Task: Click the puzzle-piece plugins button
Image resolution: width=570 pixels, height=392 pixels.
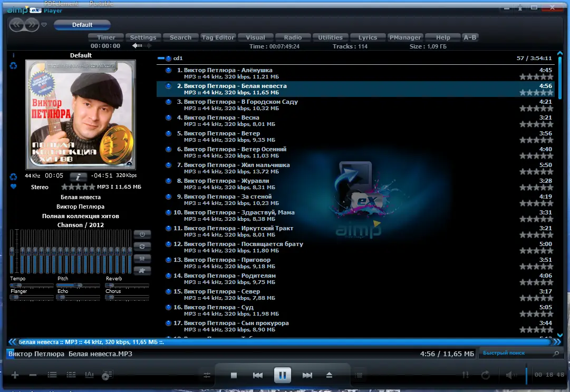Action: tap(142, 270)
